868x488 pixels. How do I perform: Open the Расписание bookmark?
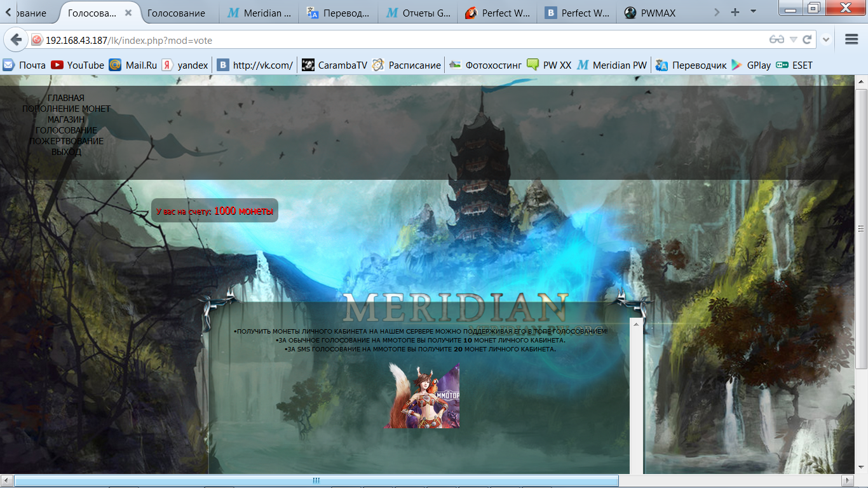[x=407, y=65]
